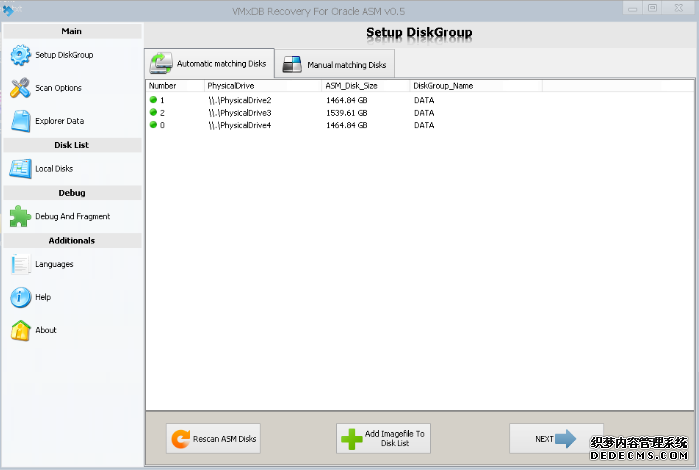Open Local Disks list icon
Image resolution: width=699 pixels, height=470 pixels.
20,169
